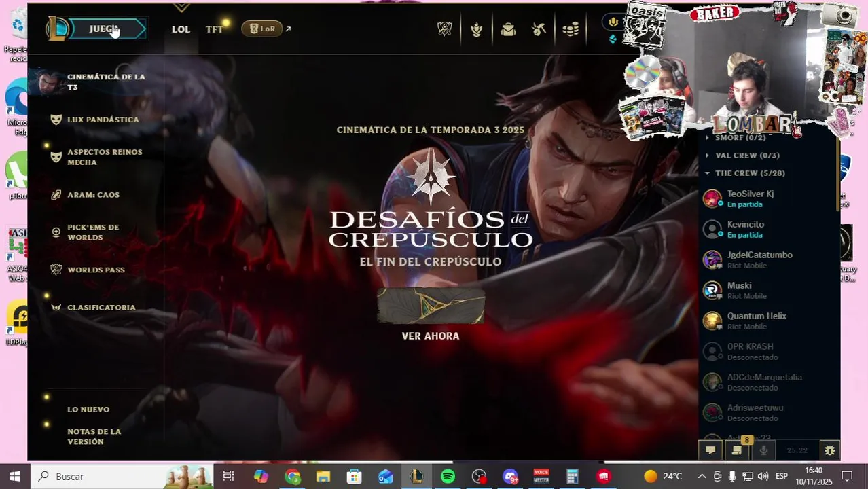Open the ESP language indicator
Screen dimensions: 868x489
782,476
